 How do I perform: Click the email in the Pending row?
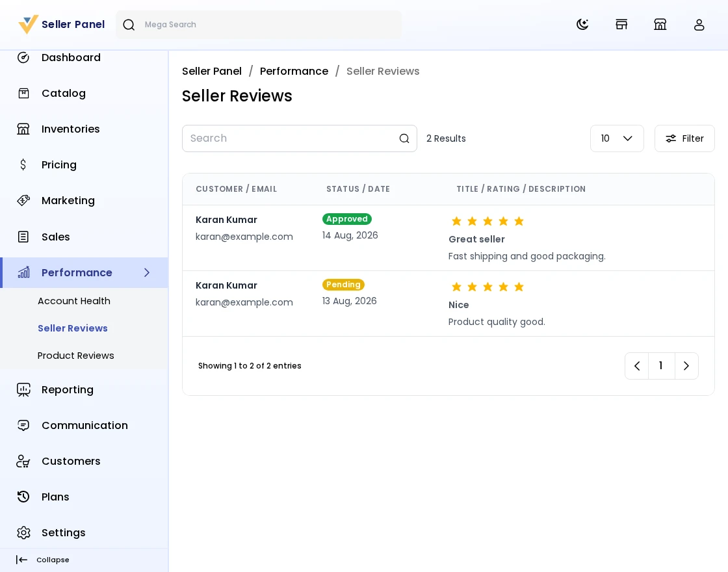pos(244,302)
